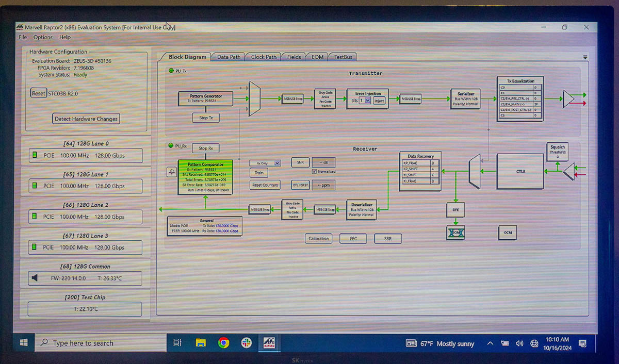Click the PU_Tx green status indicator
Viewport: 619px width, 364px height.
[x=171, y=71]
